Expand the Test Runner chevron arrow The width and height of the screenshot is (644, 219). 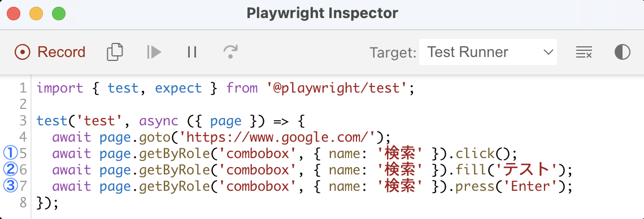pyautogui.click(x=548, y=52)
